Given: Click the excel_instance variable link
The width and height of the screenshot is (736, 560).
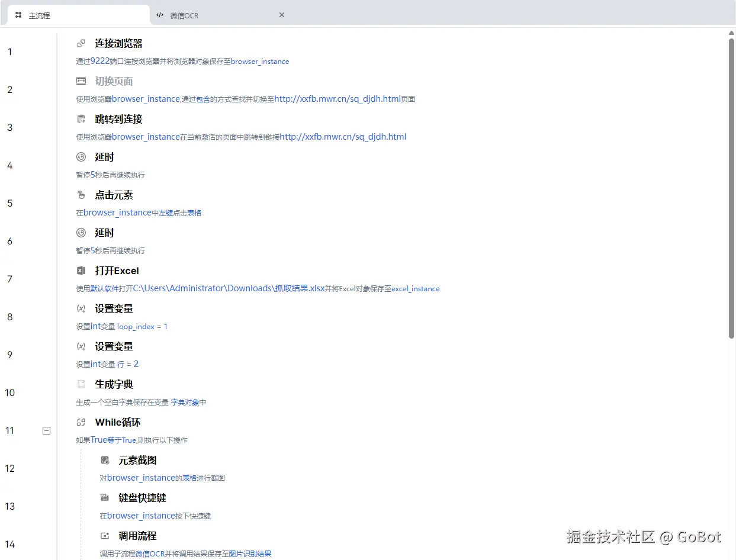Looking at the screenshot, I should [x=415, y=288].
